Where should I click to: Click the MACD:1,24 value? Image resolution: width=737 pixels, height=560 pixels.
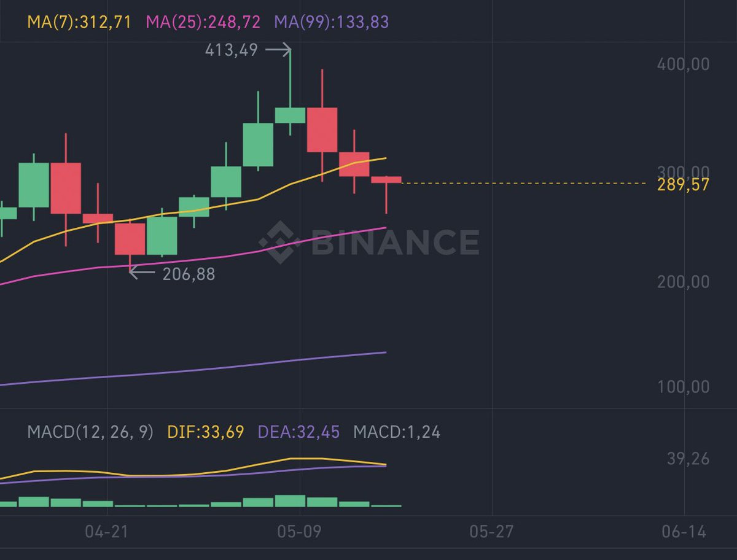click(397, 432)
